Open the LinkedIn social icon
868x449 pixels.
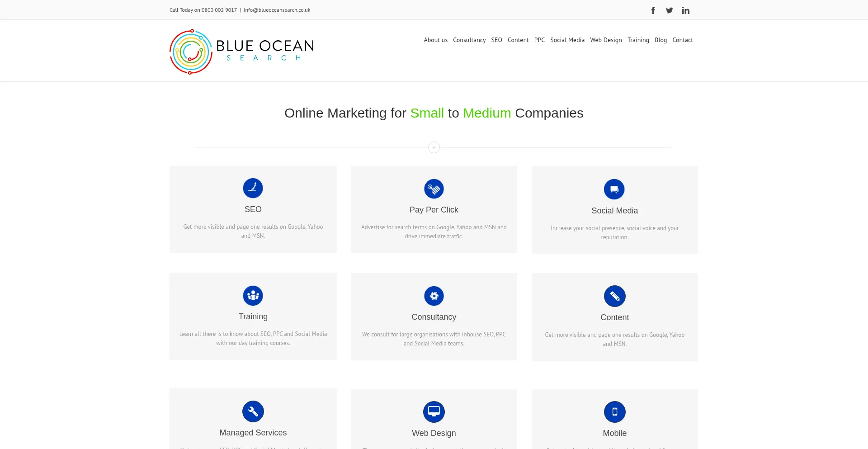click(685, 10)
